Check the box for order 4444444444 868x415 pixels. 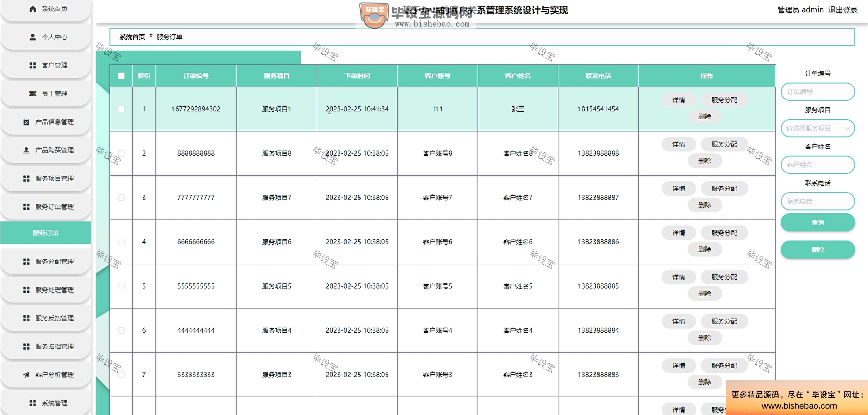[x=121, y=330]
